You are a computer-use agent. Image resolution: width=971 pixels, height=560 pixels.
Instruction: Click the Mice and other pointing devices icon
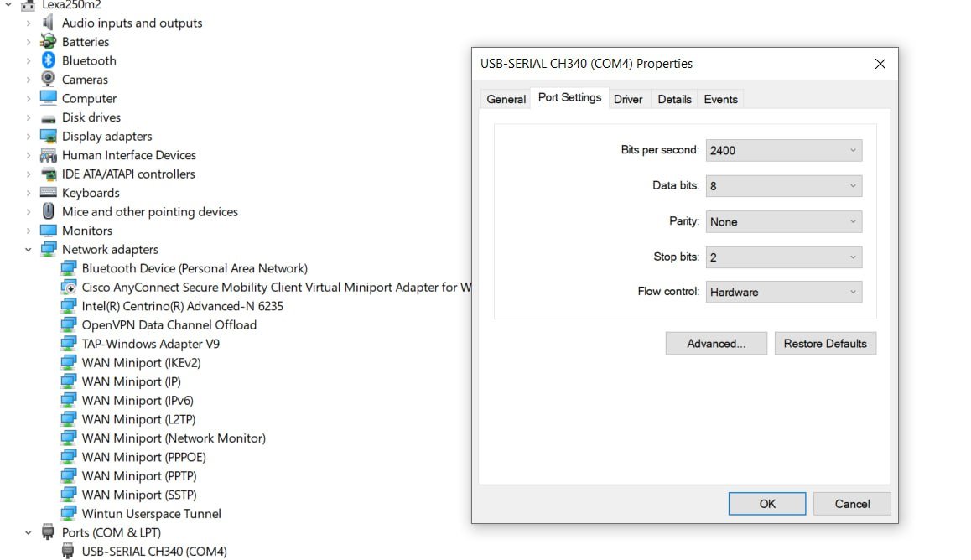point(49,211)
